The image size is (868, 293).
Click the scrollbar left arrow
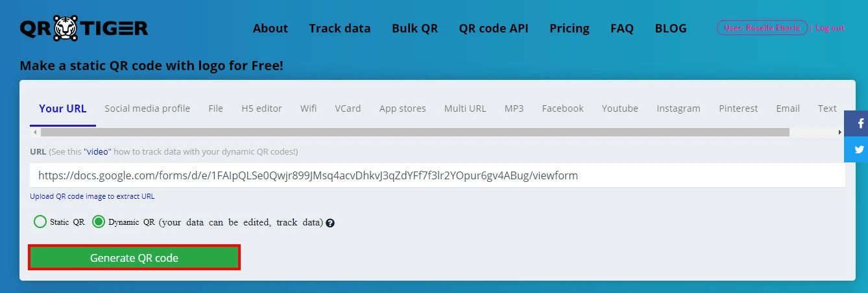34,132
